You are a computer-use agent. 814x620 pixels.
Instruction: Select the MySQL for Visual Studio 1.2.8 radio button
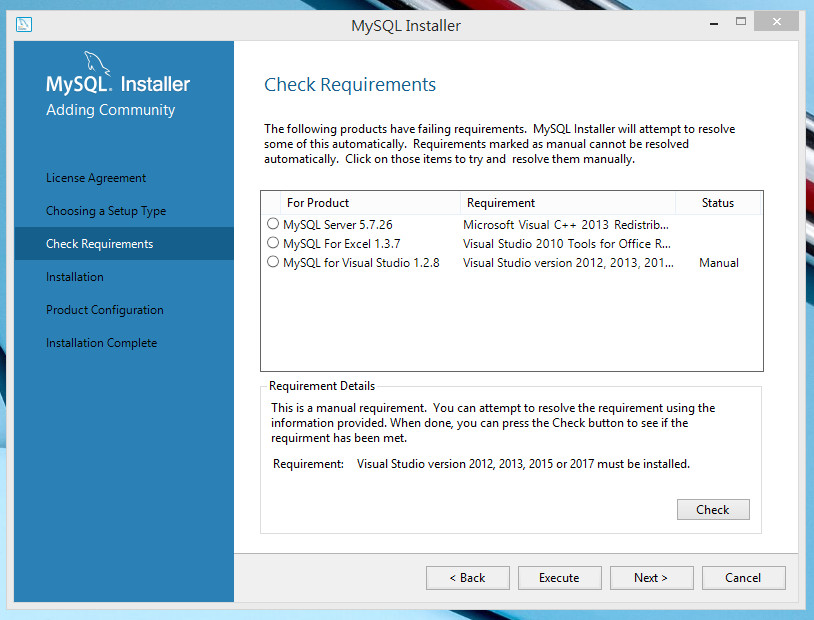click(273, 262)
